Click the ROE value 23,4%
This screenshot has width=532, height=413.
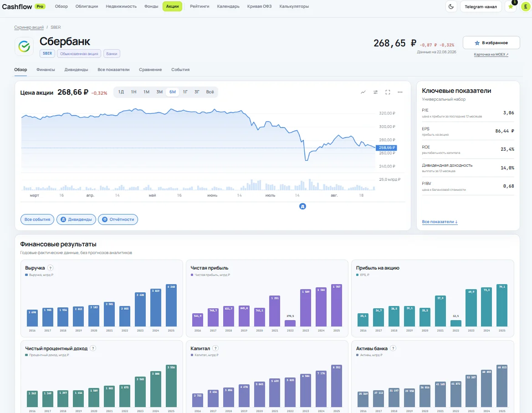[x=507, y=149]
